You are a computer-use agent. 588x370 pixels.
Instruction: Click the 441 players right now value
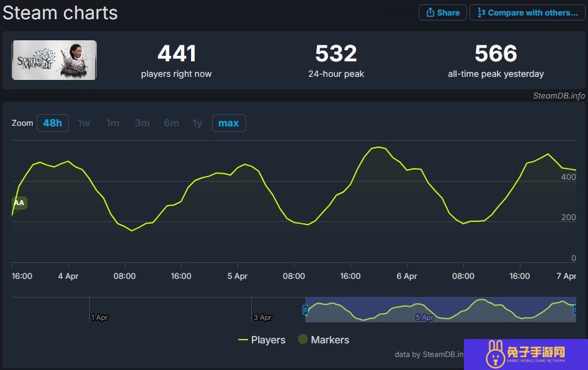[x=177, y=53]
